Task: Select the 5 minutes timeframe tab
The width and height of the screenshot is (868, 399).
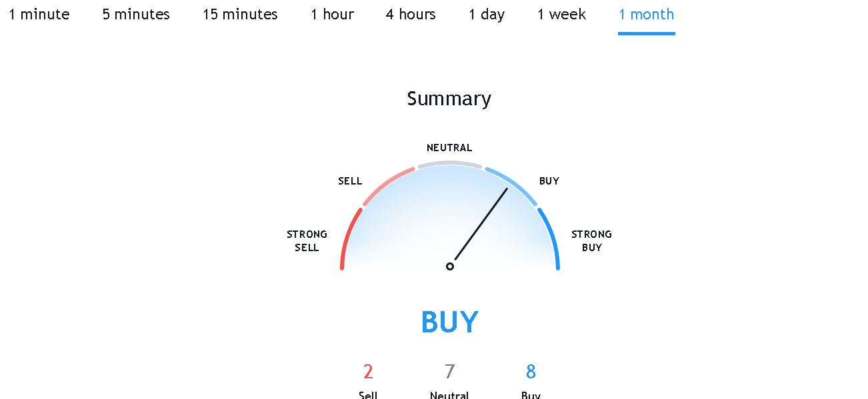Action: 136,15
